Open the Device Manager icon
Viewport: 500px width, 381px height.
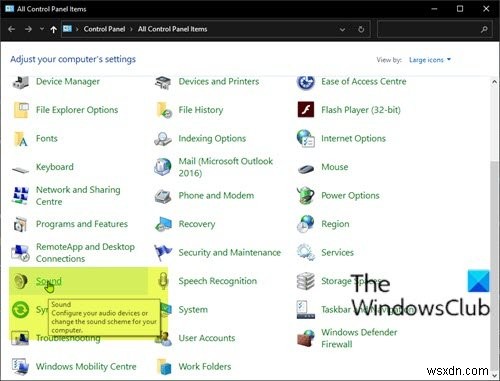tap(21, 82)
